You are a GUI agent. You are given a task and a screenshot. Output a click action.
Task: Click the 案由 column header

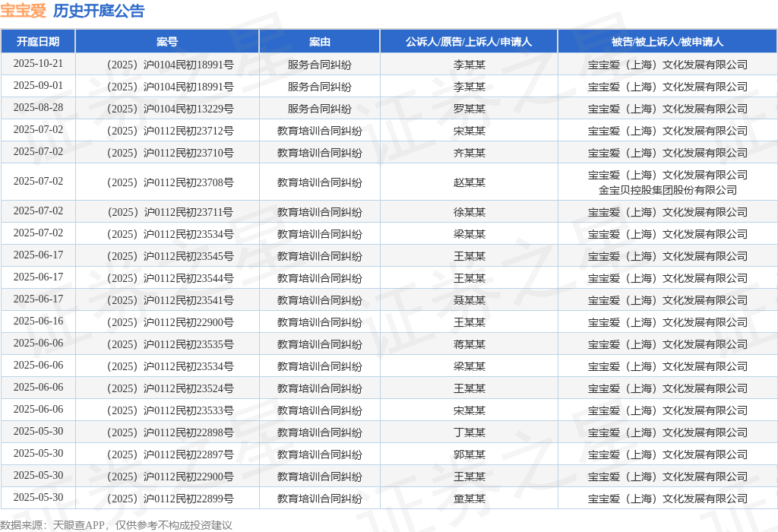click(x=320, y=42)
